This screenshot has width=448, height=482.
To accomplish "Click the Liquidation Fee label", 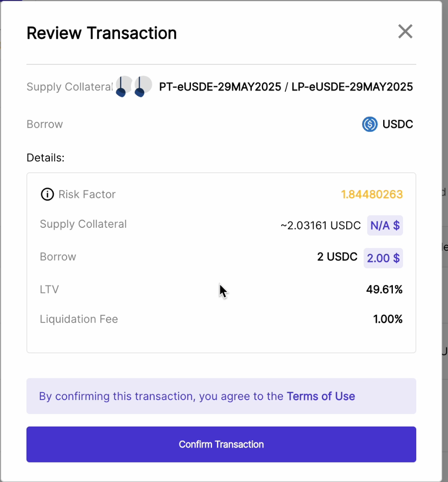I will click(x=79, y=319).
